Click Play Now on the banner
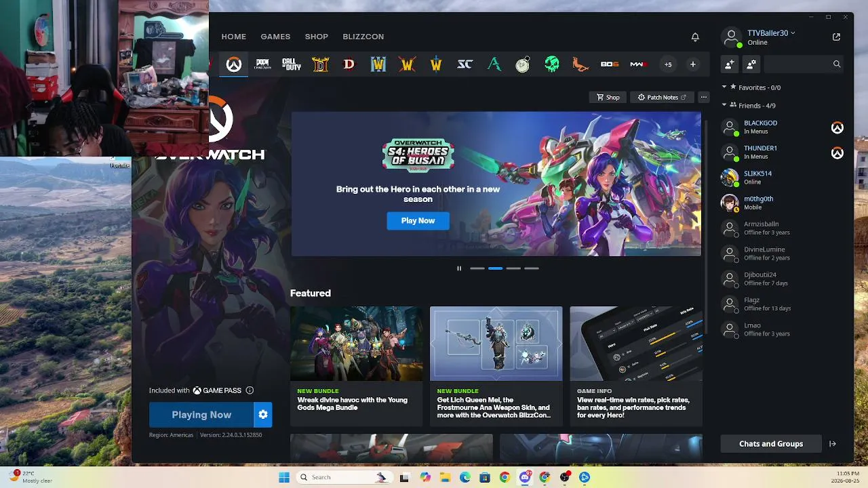Image resolution: width=868 pixels, height=488 pixels. click(x=418, y=220)
